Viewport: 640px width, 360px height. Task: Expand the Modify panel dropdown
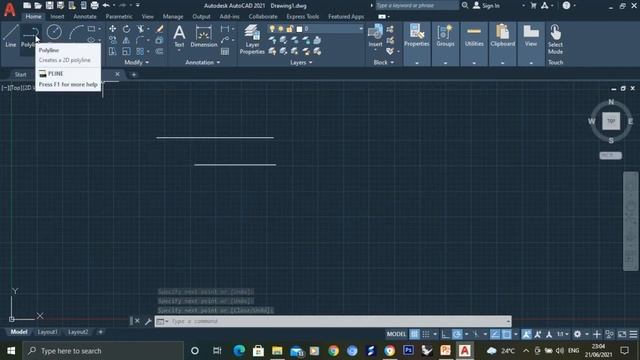pyautogui.click(x=137, y=62)
